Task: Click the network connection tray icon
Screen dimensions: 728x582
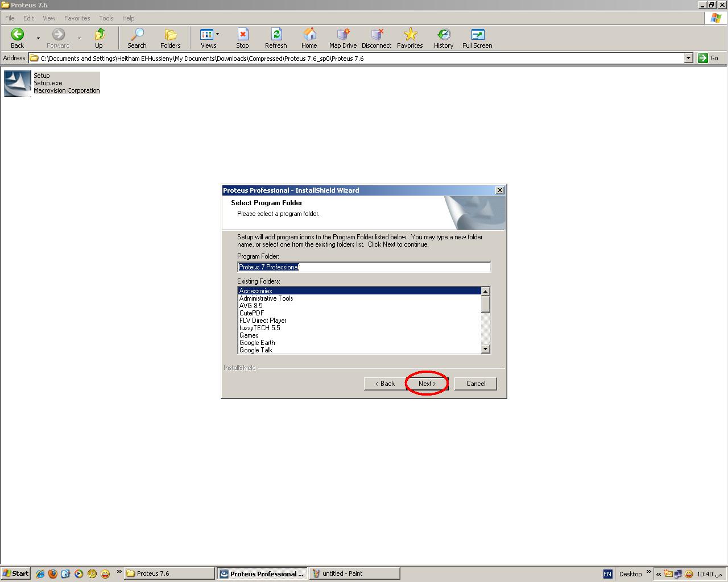Action: click(x=678, y=574)
